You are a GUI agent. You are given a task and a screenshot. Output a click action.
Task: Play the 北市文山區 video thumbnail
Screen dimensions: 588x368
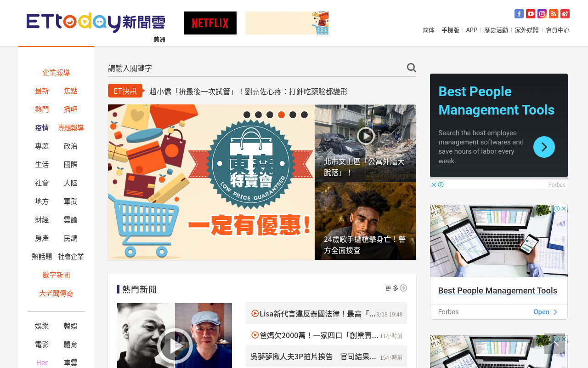[x=365, y=136]
